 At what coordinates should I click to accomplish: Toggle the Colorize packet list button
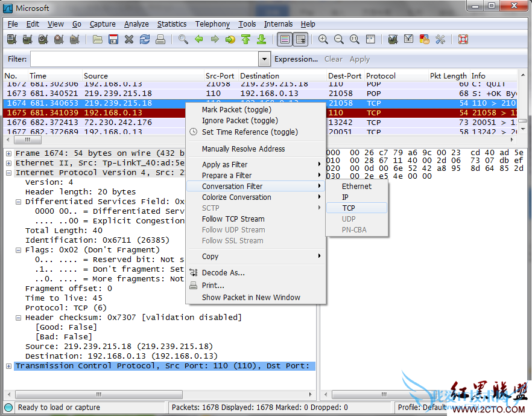[x=285, y=40]
